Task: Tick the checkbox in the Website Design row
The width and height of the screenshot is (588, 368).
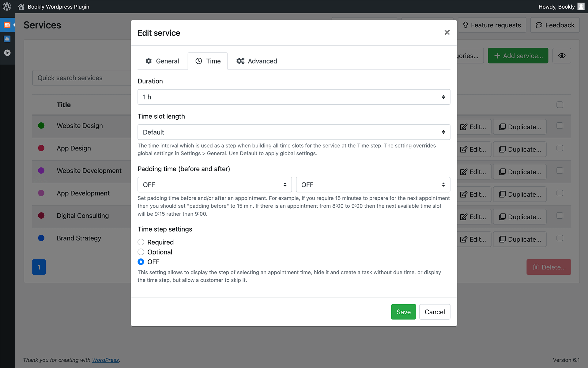Action: coord(560,126)
